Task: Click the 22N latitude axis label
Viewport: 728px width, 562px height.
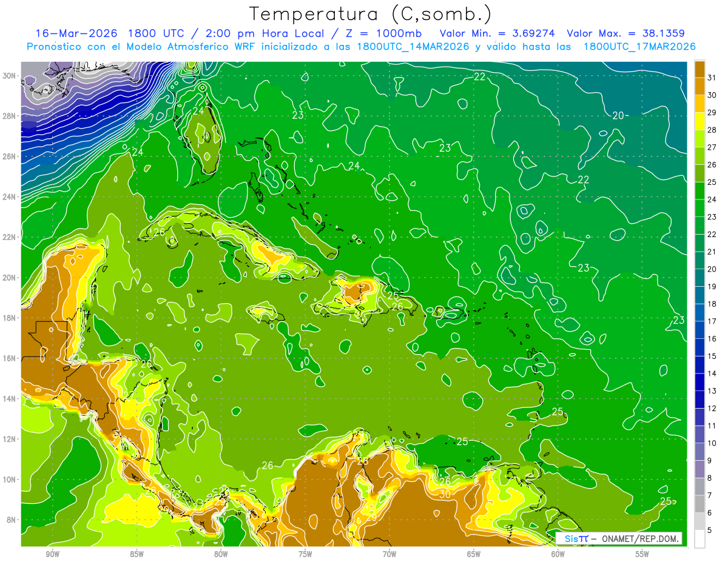Action: [10, 237]
